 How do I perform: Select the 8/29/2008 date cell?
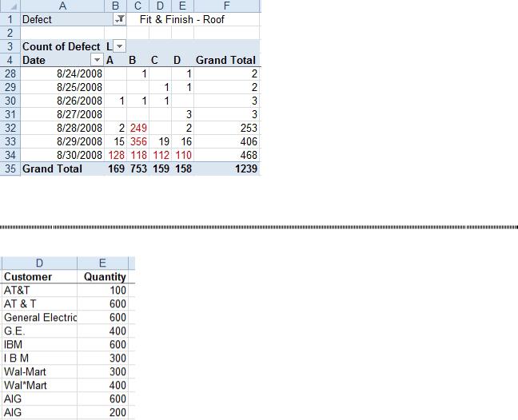[62, 141]
